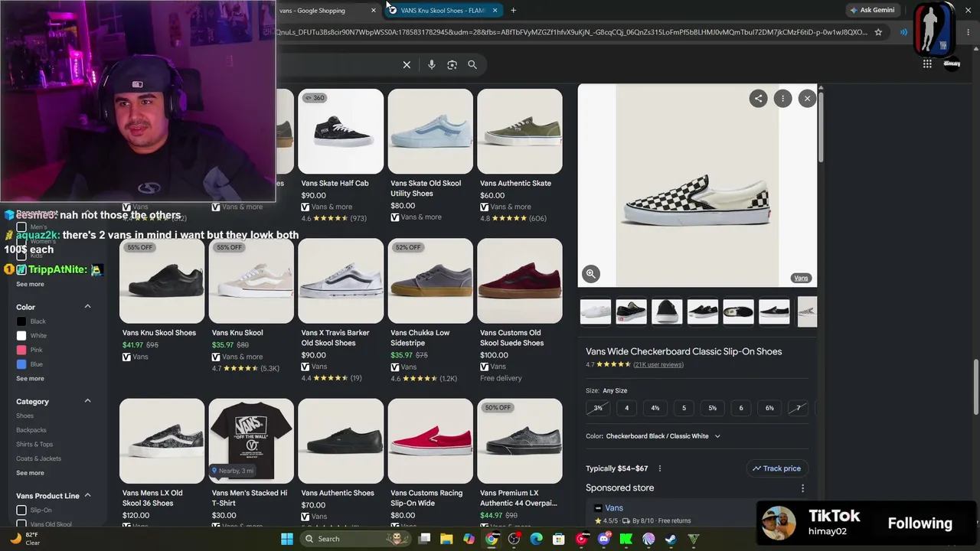This screenshot has width=980, height=551.
Task: Open the Vans Skate Old Skool Utility listing
Action: click(430, 156)
